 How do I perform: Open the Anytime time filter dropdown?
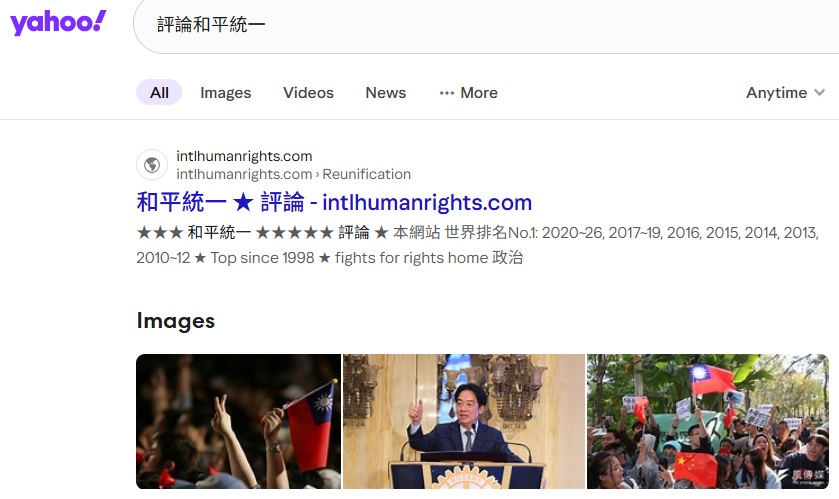coord(785,93)
